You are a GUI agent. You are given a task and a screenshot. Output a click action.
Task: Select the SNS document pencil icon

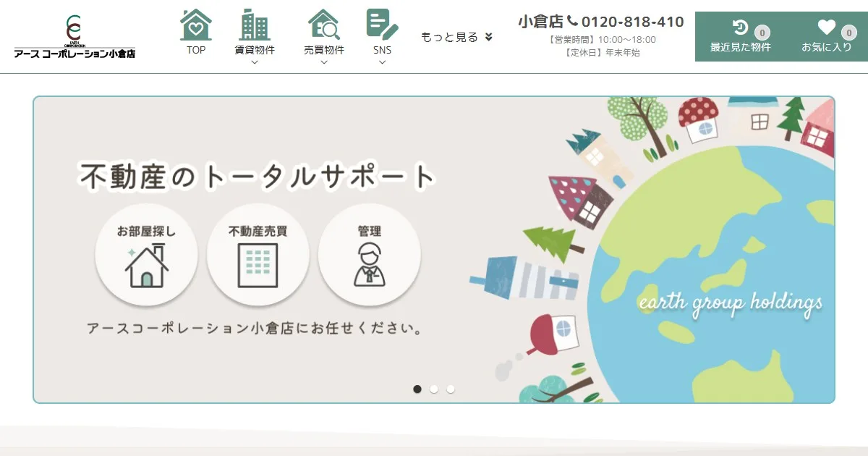[x=382, y=25]
